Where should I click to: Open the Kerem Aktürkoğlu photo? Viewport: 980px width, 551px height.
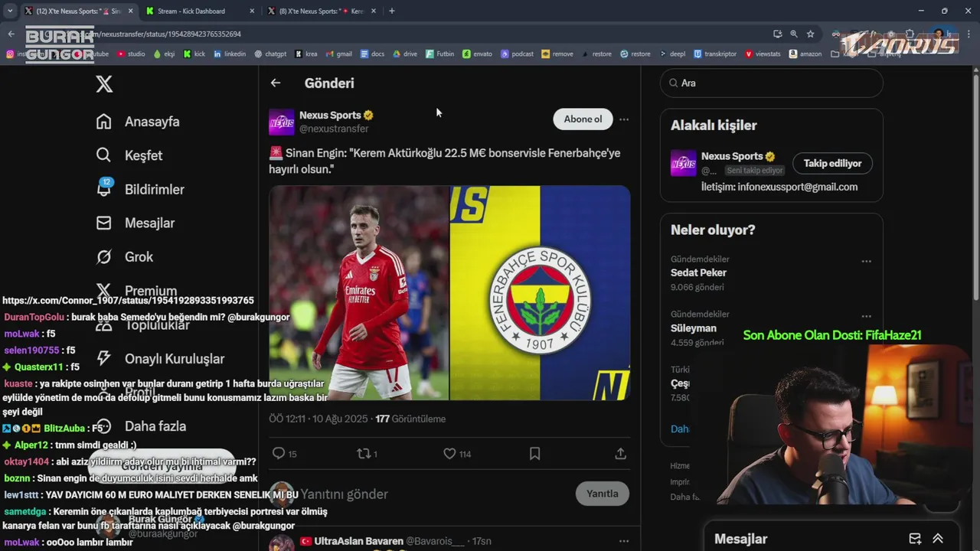pyautogui.click(x=358, y=292)
